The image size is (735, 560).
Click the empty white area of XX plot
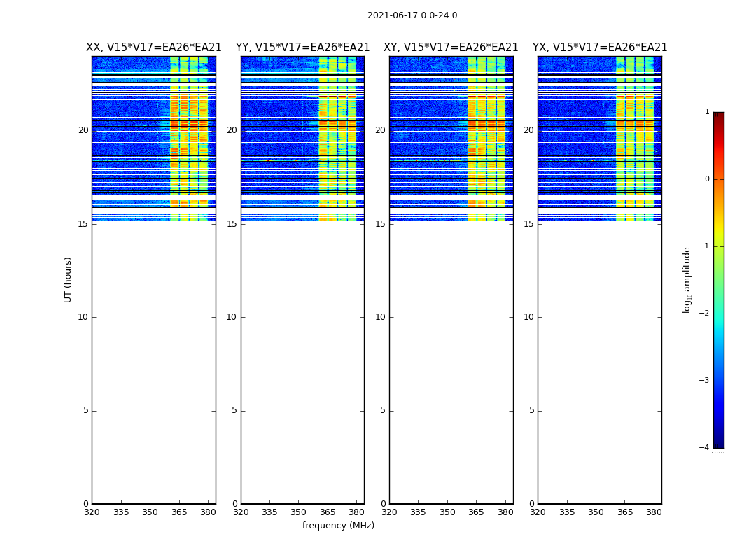(153, 350)
